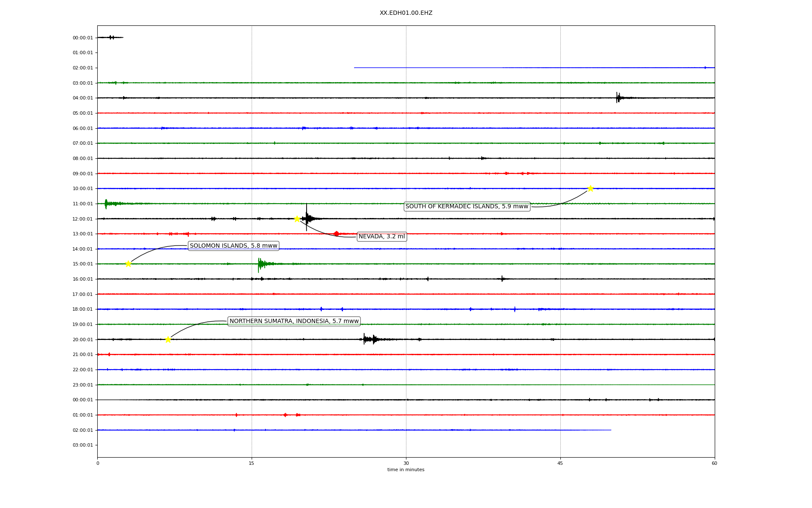Click the SOUTH OF KERMADEC ISLANDS annotation label

467,207
